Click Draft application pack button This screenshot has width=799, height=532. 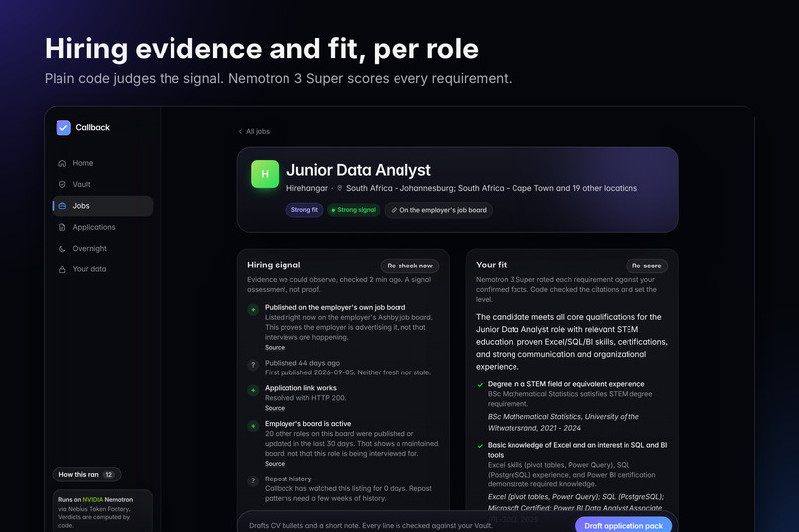tap(624, 526)
